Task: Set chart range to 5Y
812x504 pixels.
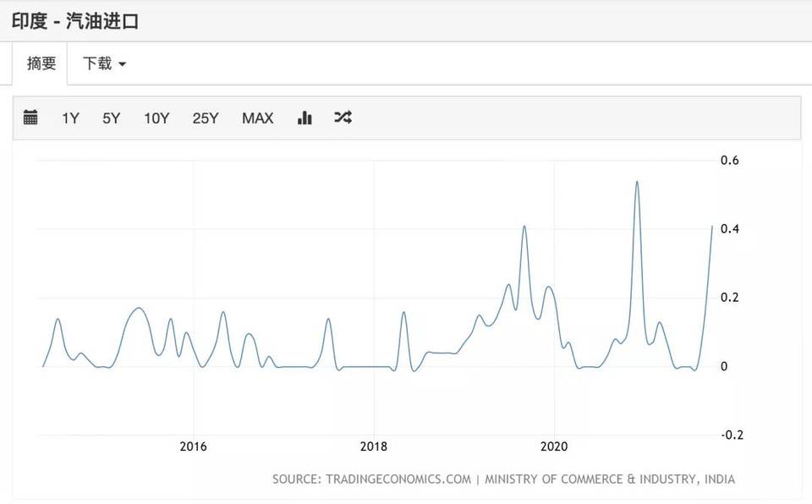Action: 112,118
